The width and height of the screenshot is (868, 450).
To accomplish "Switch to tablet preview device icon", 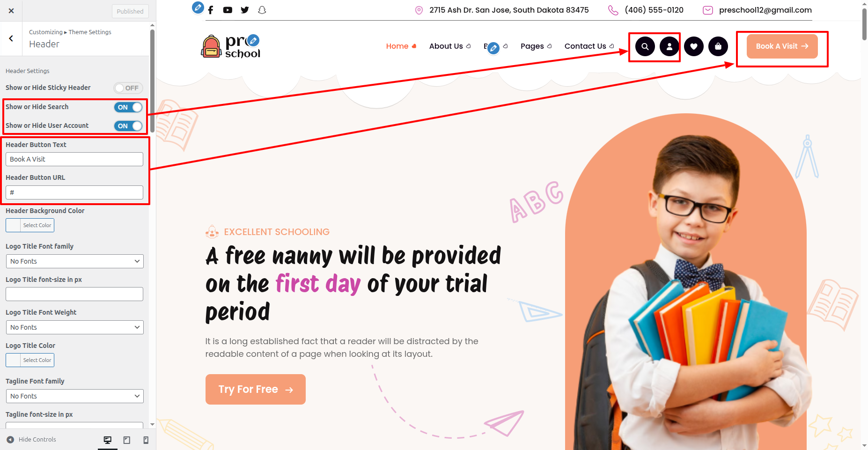I will click(x=126, y=440).
